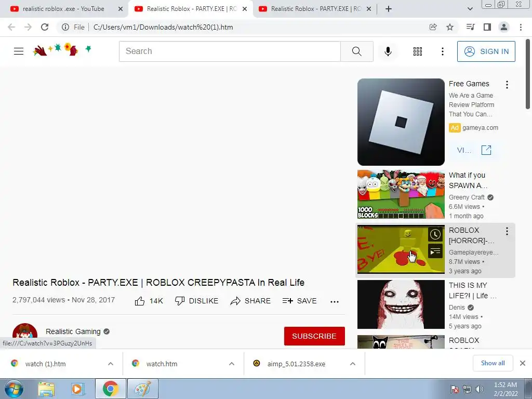The width and height of the screenshot is (532, 399).
Task: Open the Roblox logo ad thumbnail
Action: (x=401, y=122)
